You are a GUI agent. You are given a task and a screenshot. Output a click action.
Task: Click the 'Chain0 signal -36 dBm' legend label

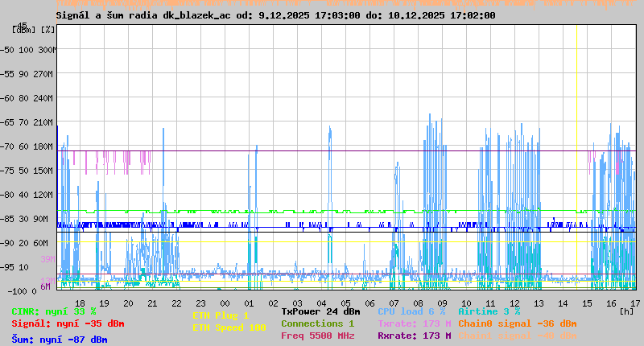pos(518,323)
